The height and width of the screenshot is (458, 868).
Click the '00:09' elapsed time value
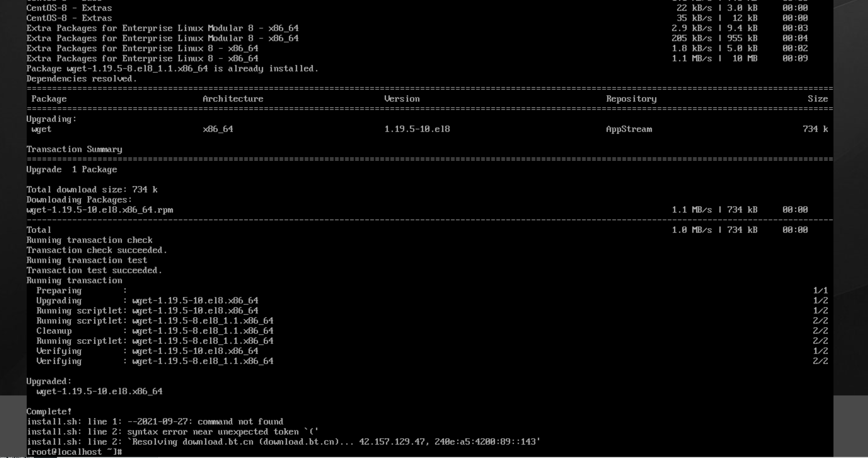click(795, 59)
